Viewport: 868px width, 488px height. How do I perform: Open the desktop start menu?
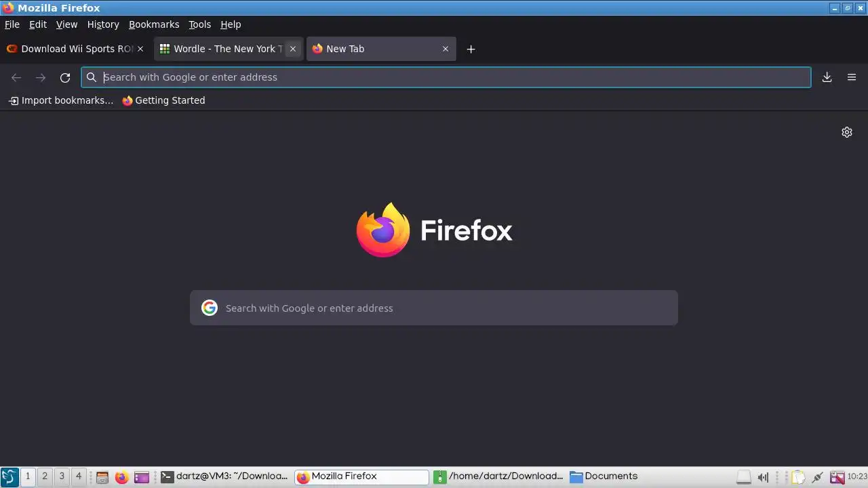9,476
